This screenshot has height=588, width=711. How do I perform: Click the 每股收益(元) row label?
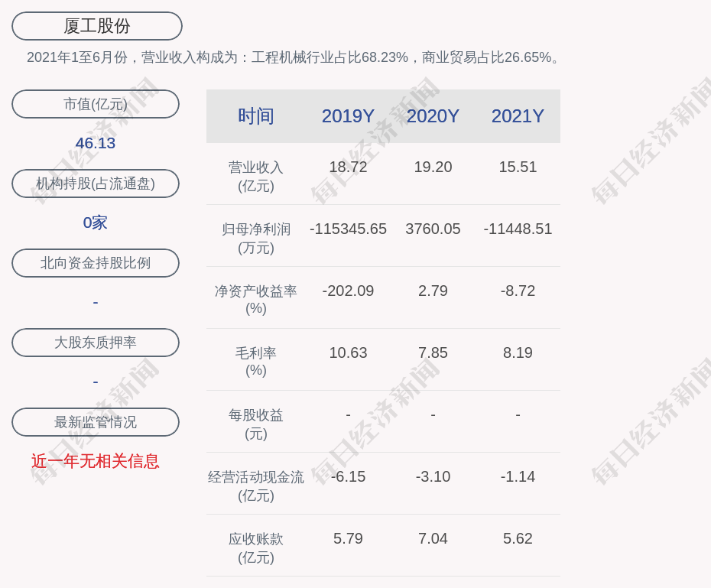tap(256, 424)
